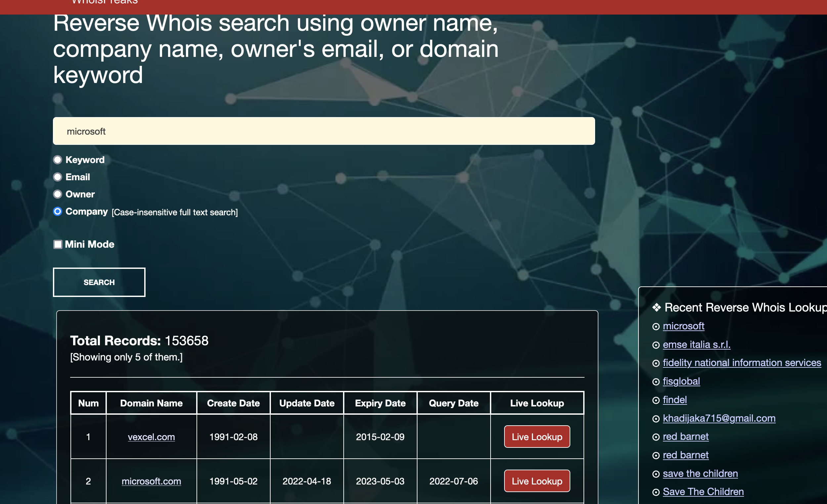Click the bullet icon beside khadijaka715@gmail.com
Screen dimensions: 827x504
pos(656,419)
